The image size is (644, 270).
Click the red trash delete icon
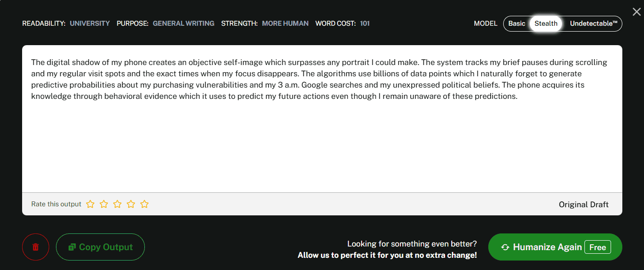point(36,247)
